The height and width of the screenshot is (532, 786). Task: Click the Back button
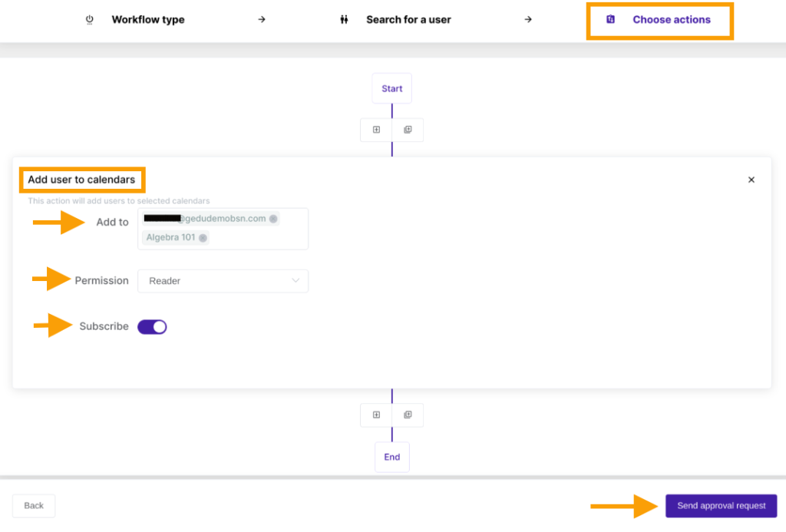coord(34,505)
